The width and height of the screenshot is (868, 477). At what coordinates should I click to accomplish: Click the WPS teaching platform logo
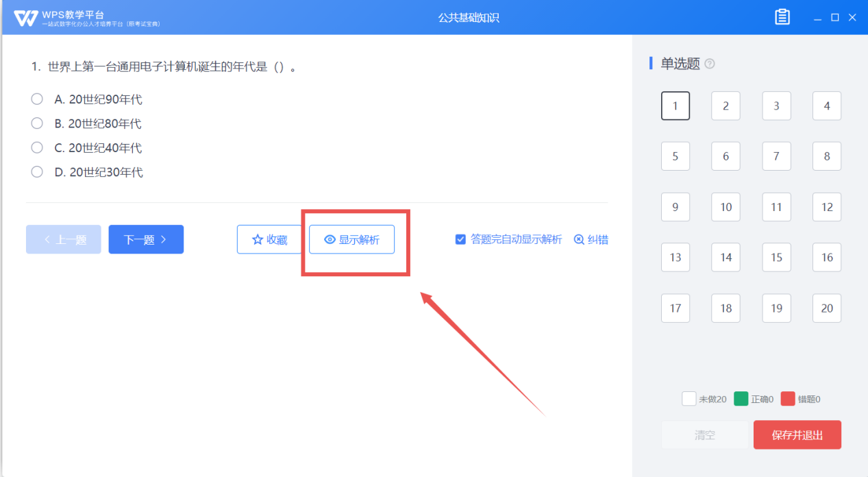(x=26, y=18)
